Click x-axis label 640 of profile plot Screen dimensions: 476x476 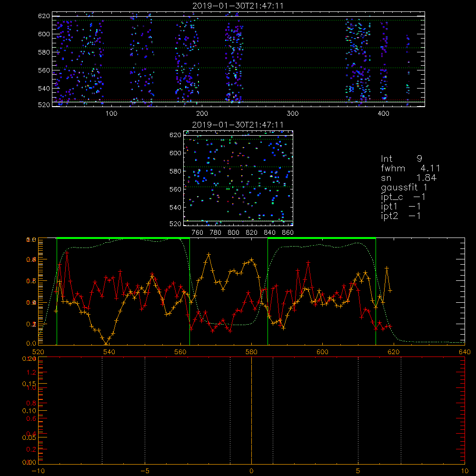(465, 352)
